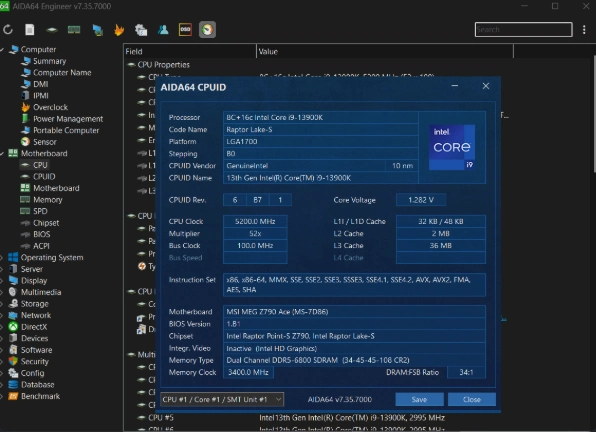
Task: Open Power Management in the tree
Action: tap(68, 119)
